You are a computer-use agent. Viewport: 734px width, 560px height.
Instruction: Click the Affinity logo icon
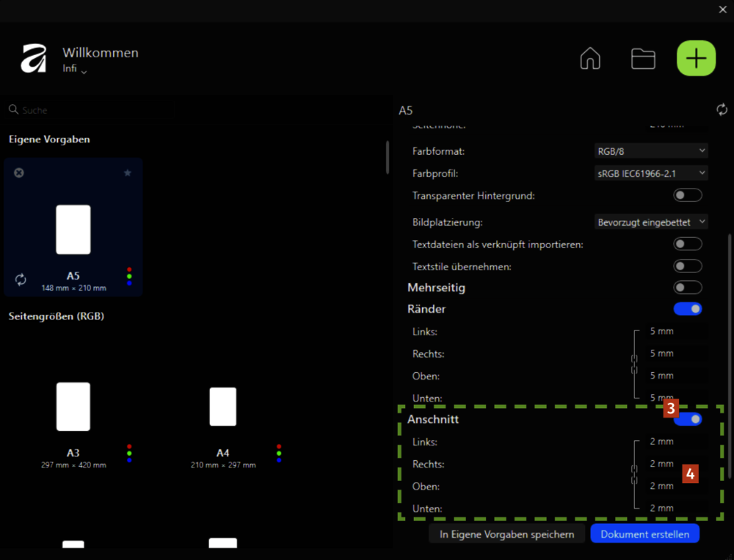(x=34, y=59)
